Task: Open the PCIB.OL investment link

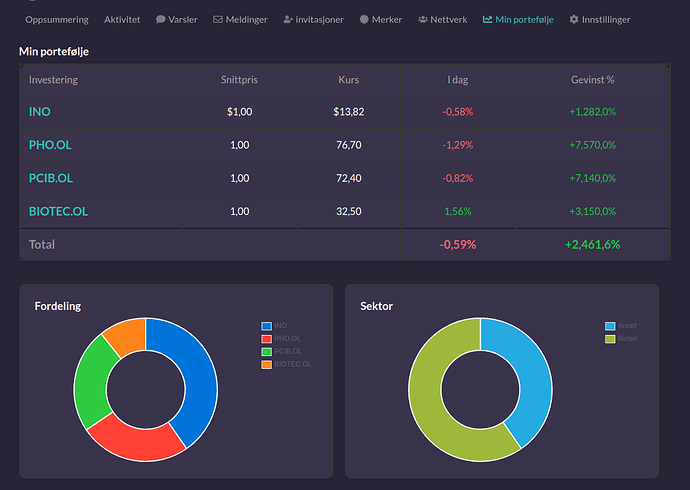Action: click(x=51, y=178)
